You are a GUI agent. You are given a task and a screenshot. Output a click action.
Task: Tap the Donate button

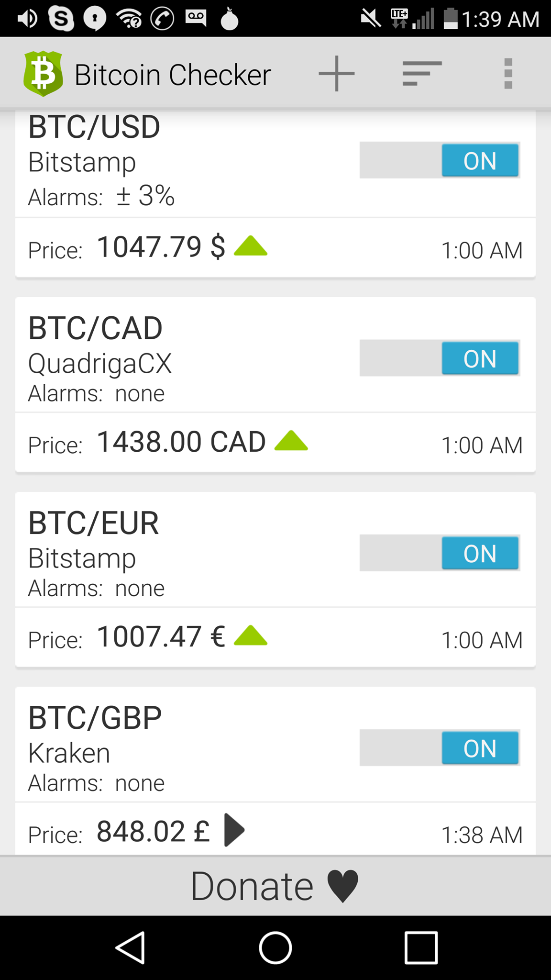pos(275,886)
